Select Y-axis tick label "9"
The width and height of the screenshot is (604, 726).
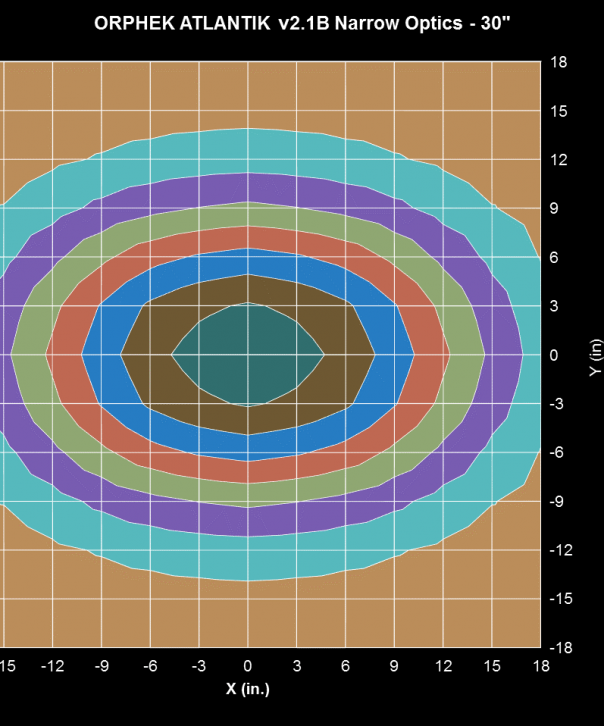coord(554,208)
